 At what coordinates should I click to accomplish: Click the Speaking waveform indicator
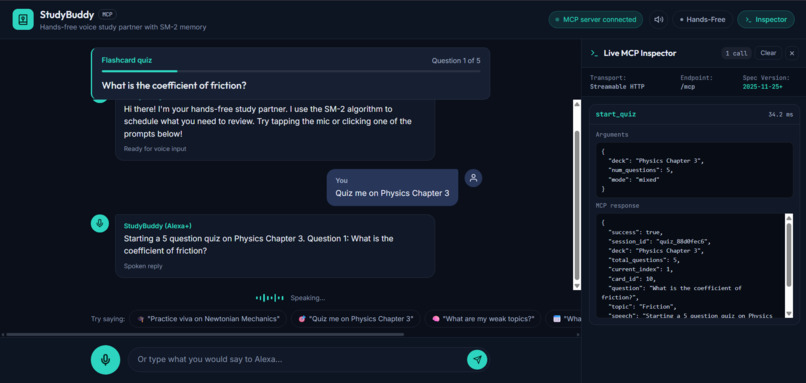pos(270,298)
